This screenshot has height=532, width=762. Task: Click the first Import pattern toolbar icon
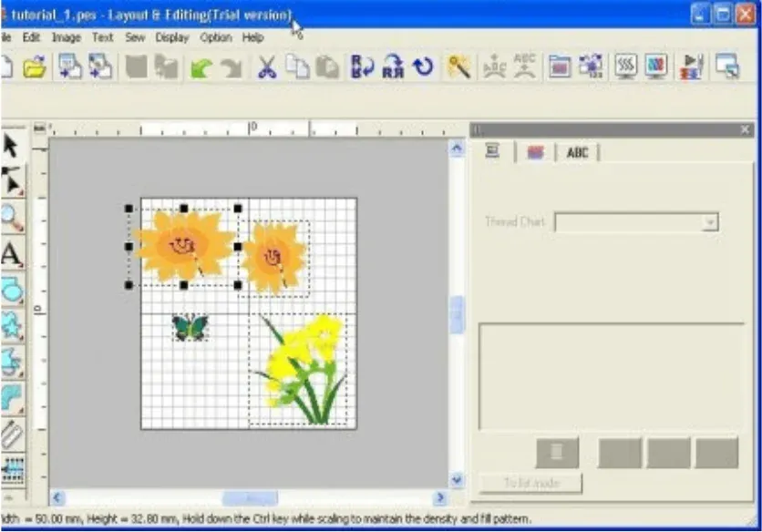[70, 66]
